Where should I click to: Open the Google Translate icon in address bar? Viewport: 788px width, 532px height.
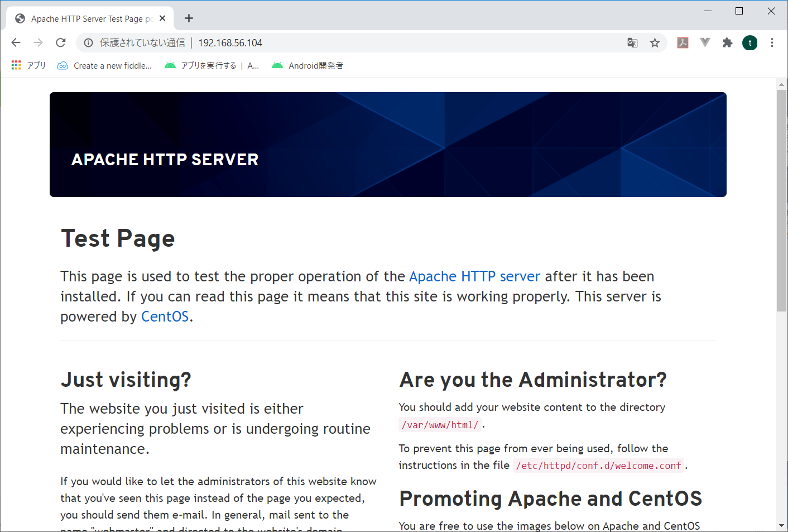coord(632,43)
